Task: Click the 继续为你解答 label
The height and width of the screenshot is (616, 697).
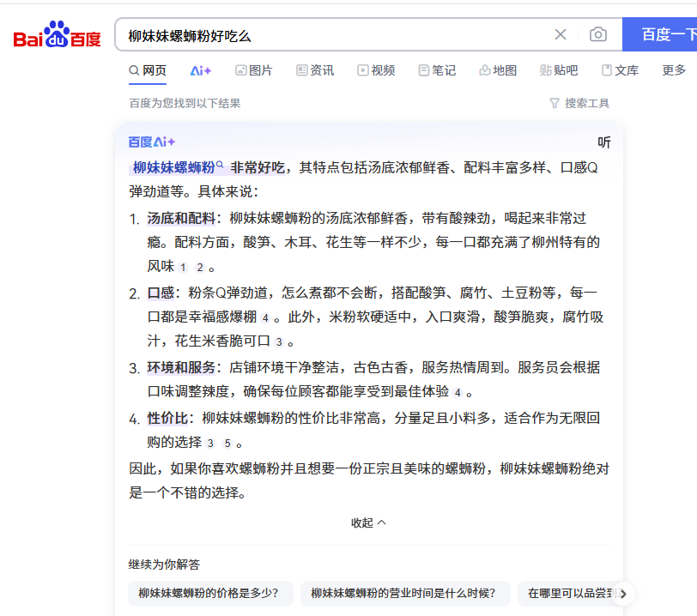Action: 164,565
